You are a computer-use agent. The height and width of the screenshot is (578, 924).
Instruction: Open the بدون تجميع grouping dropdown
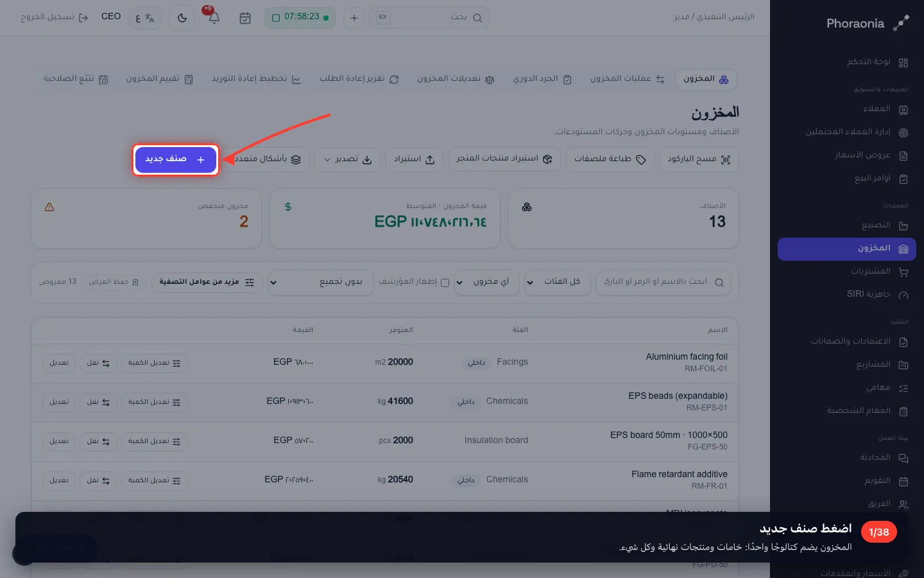(321, 282)
